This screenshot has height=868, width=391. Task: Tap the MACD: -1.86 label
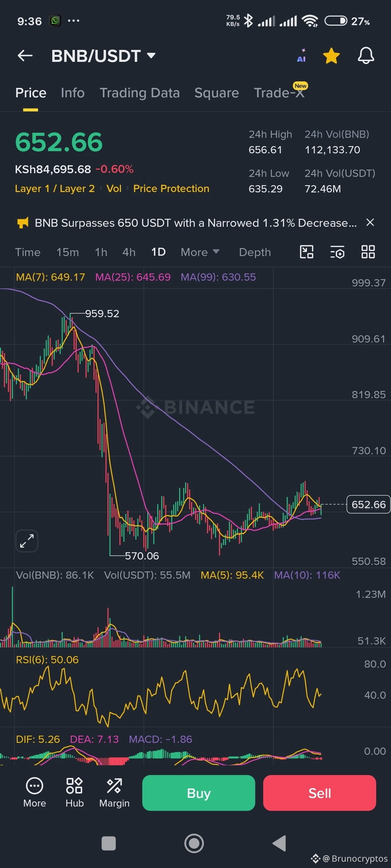(x=160, y=739)
